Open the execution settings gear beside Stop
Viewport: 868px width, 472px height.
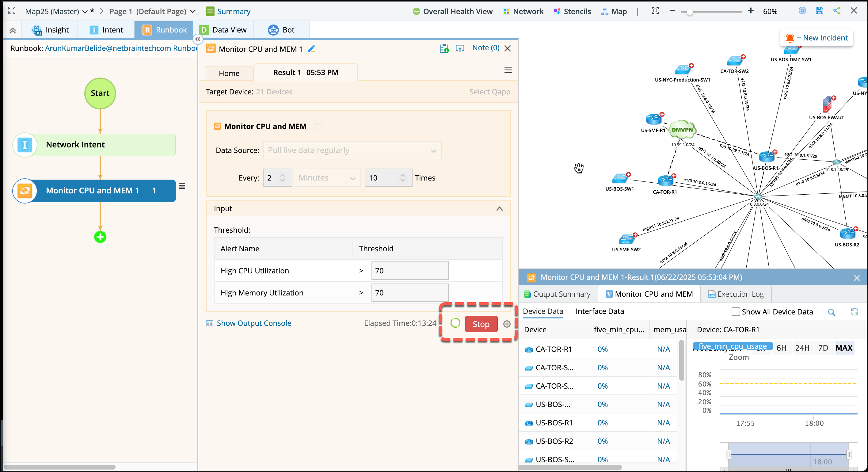(x=507, y=324)
